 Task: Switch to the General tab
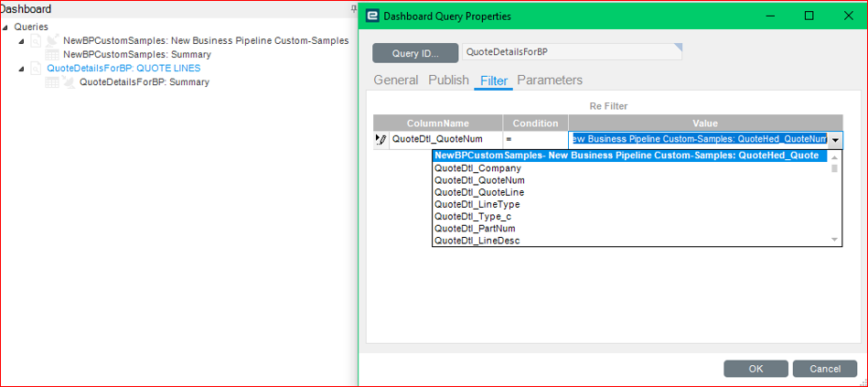[396, 81]
